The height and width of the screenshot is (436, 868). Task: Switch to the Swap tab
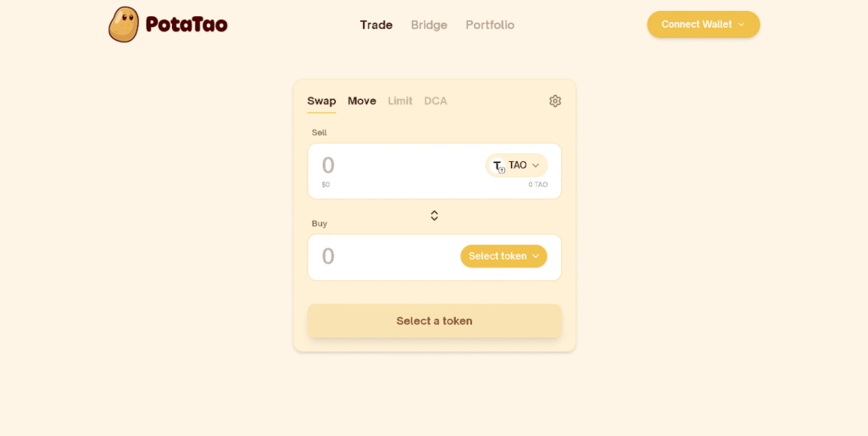(321, 101)
